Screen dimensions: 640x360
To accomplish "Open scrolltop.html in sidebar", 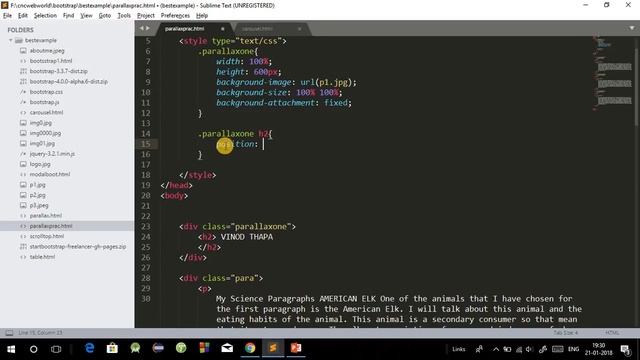I will click(x=47, y=236).
